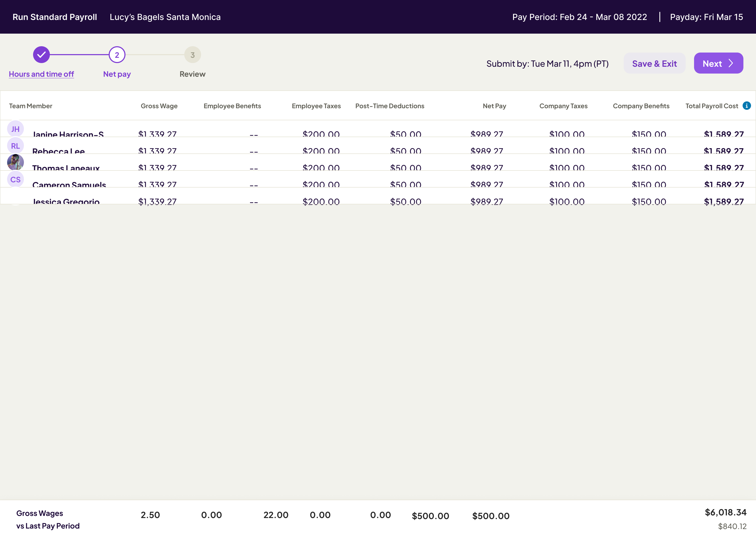Click the Gross Wages footer label
The image size is (756, 538).
pos(40,513)
